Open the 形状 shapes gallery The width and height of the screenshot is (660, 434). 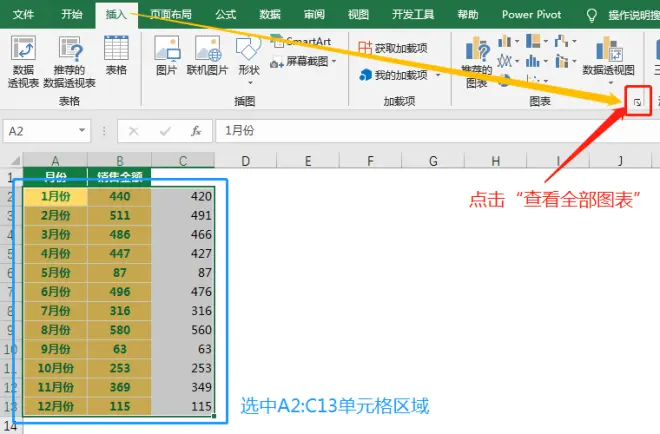click(248, 59)
